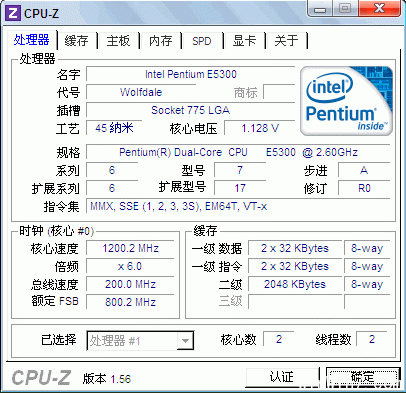Click the 认证 button
The width and height of the screenshot is (406, 393).
pyautogui.click(x=282, y=378)
